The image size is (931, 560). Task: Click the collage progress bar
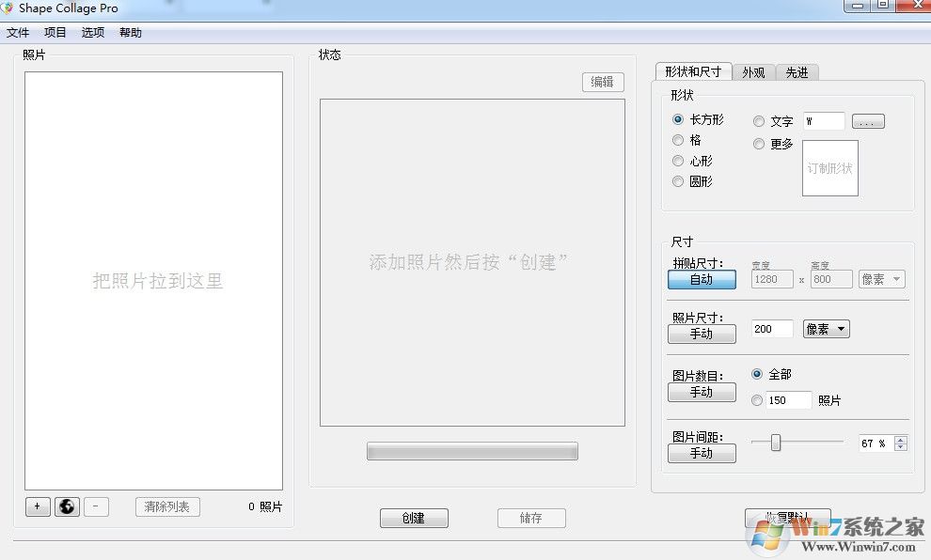click(472, 451)
